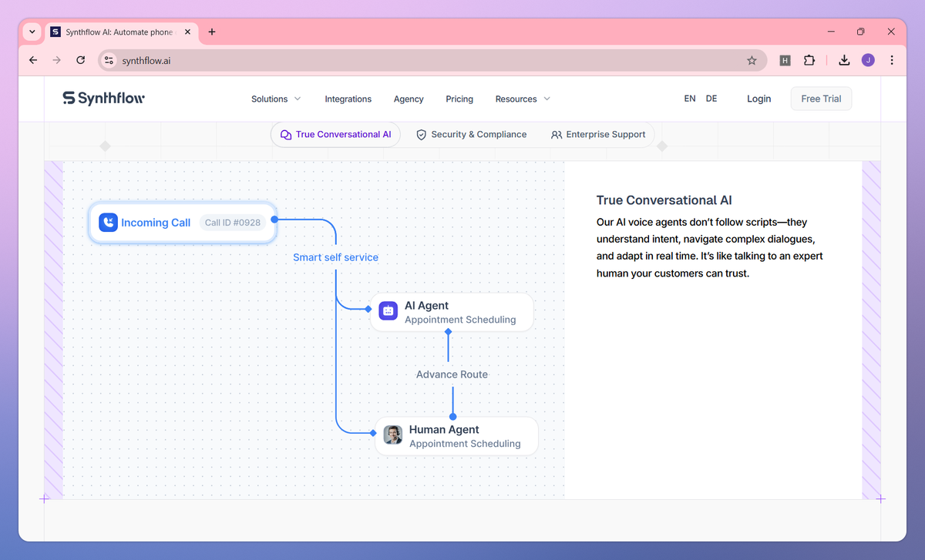
Task: Click the browser profile avatar icon
Action: coord(868,60)
